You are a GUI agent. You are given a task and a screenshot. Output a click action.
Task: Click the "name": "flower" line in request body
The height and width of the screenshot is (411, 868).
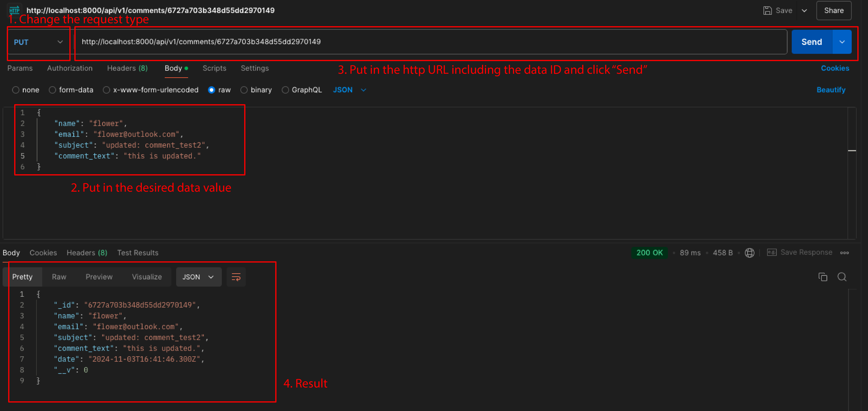(91, 124)
